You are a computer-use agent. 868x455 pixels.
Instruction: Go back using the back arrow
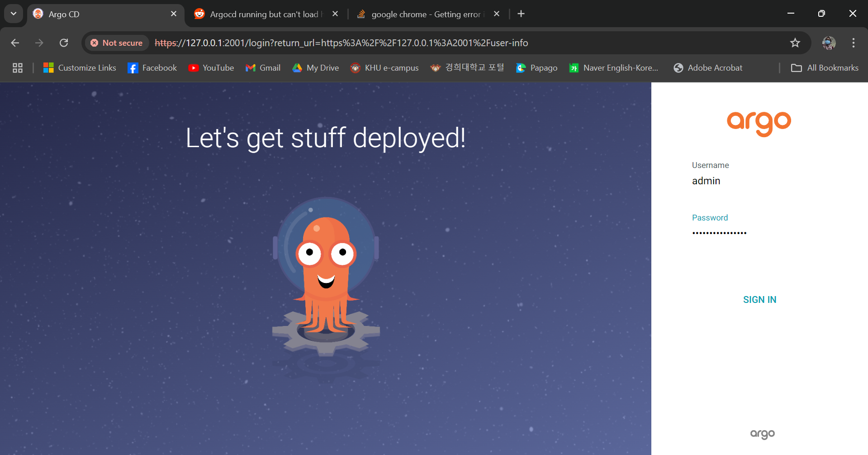15,43
